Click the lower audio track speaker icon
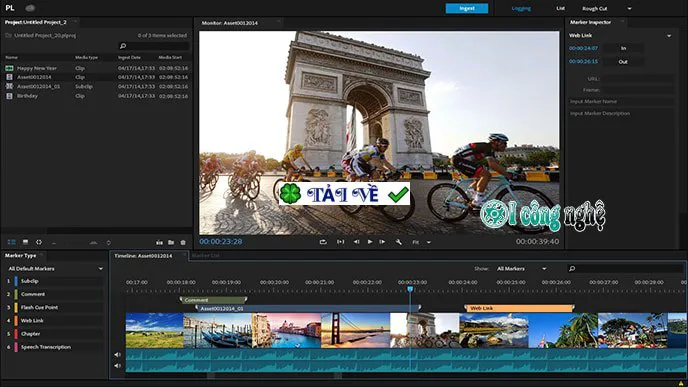Viewport: 688px width, 387px height. pyautogui.click(x=118, y=366)
